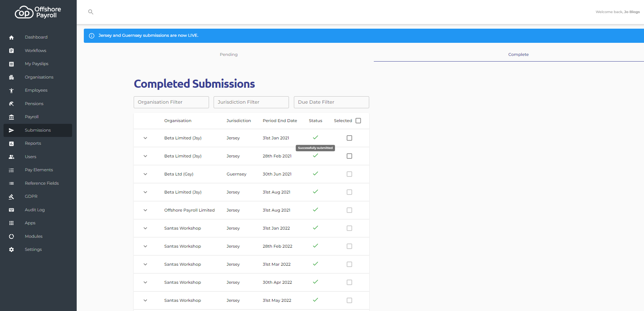The width and height of the screenshot is (644, 311).
Task: Click the Users group icon
Action: (11, 157)
